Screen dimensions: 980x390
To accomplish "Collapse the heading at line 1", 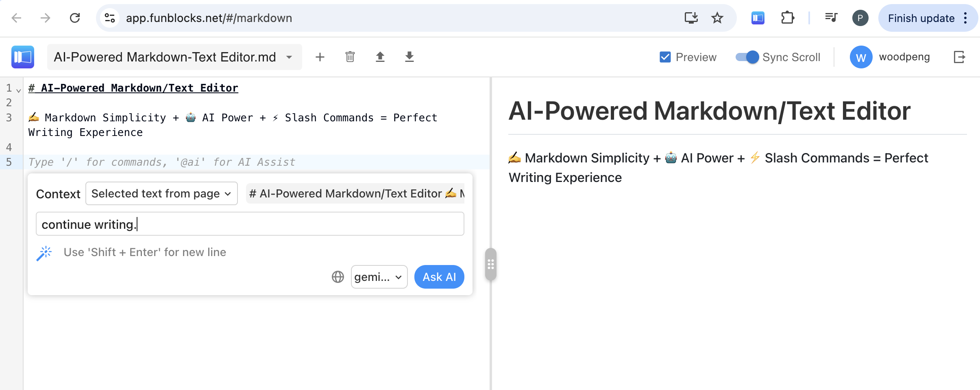I will pyautogui.click(x=18, y=90).
